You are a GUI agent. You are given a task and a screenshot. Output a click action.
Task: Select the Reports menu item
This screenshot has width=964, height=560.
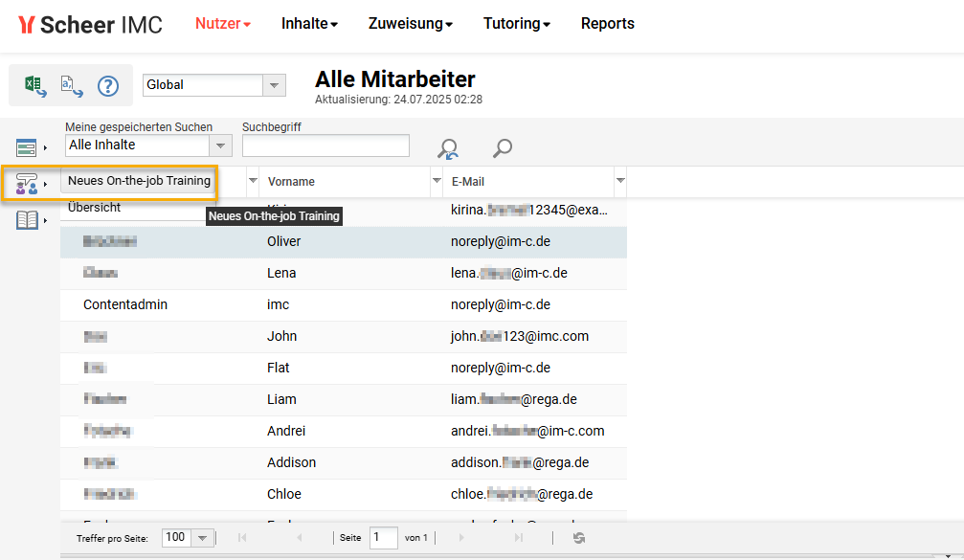607,23
